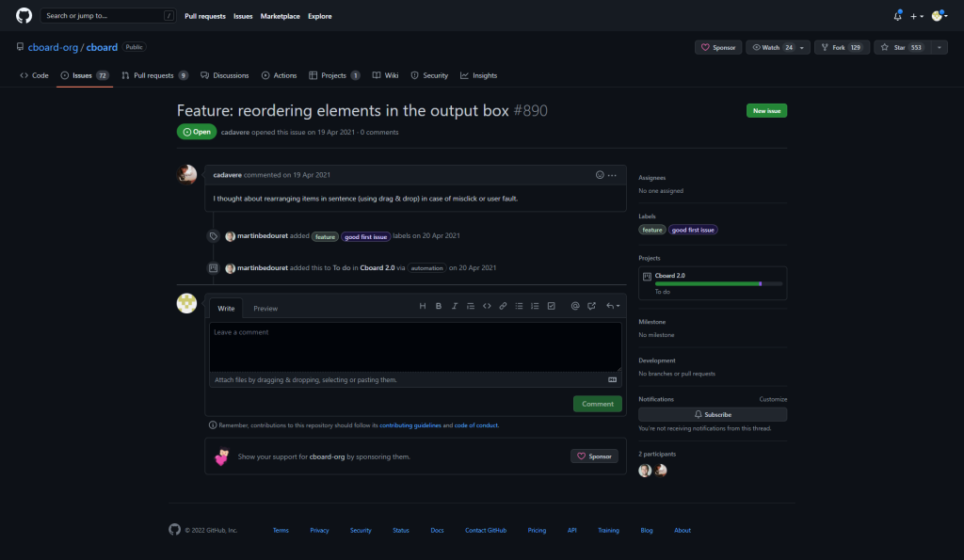This screenshot has height=560, width=964.
Task: Insert a quote in the comment
Action: click(471, 306)
